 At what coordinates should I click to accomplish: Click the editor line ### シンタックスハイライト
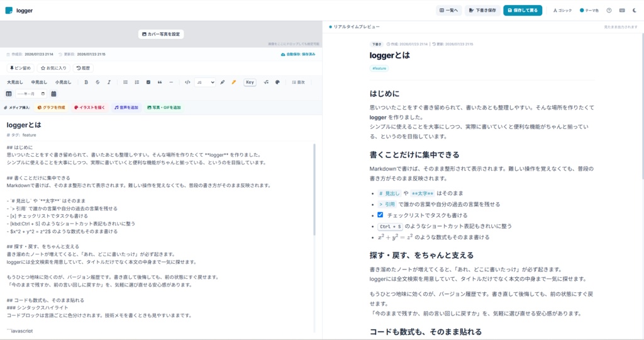click(37, 307)
